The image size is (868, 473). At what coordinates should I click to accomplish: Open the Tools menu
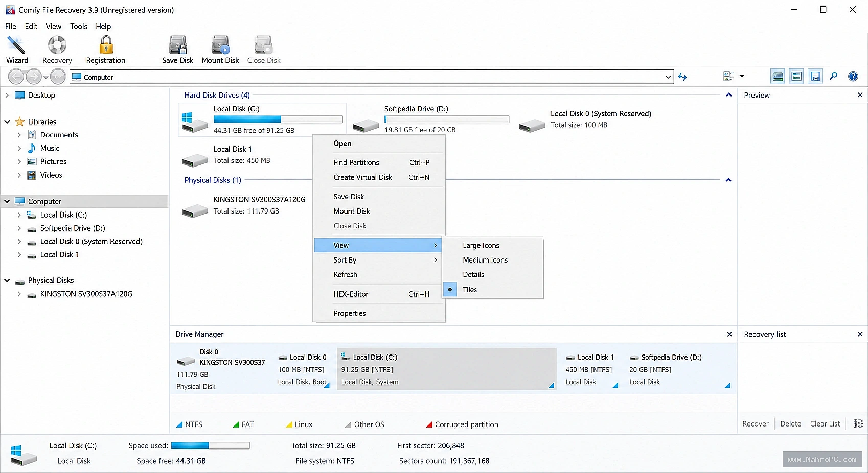pyautogui.click(x=79, y=27)
